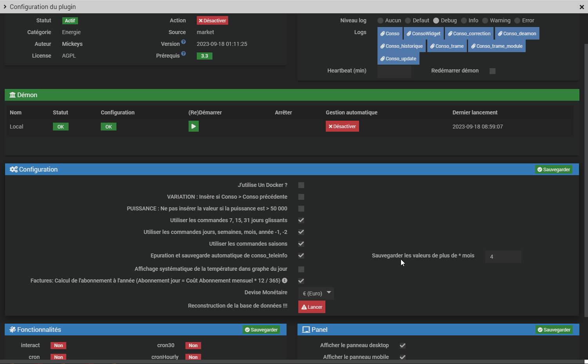Click the OK badge under Statut

61,127
